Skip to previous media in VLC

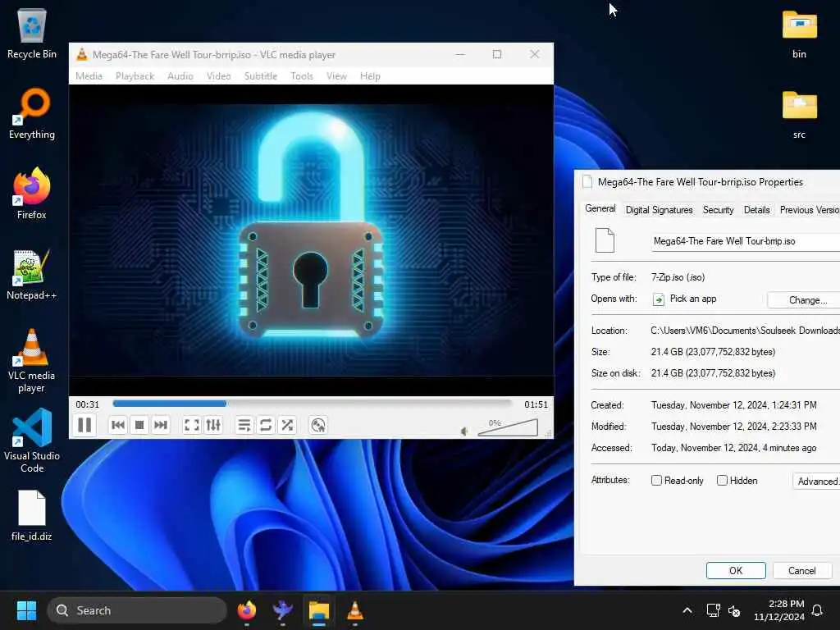pos(118,426)
